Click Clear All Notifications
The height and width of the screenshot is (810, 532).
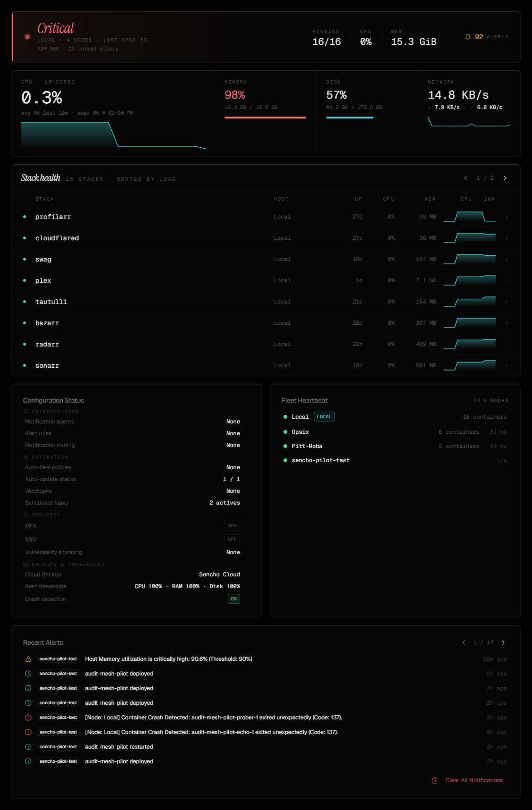[x=474, y=780]
